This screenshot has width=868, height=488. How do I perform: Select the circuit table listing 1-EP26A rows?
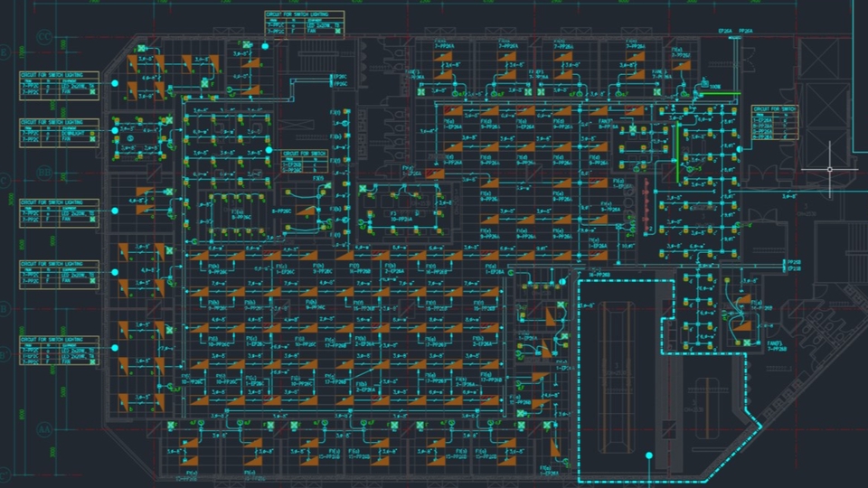pyautogui.click(x=775, y=122)
